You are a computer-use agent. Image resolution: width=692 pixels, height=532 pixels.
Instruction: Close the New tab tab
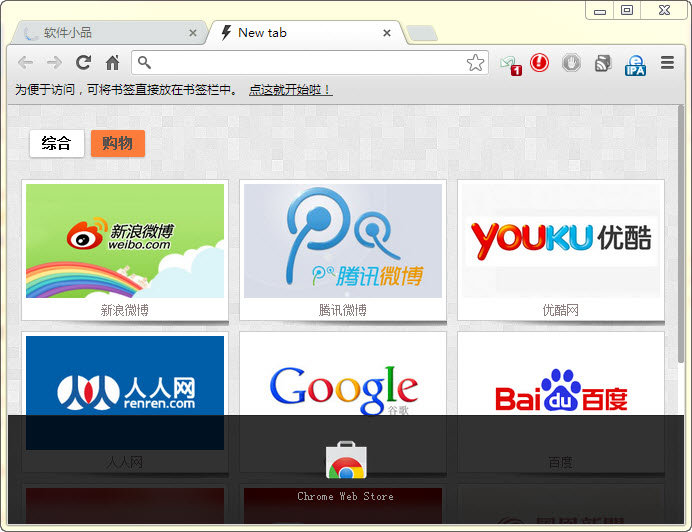[387, 33]
